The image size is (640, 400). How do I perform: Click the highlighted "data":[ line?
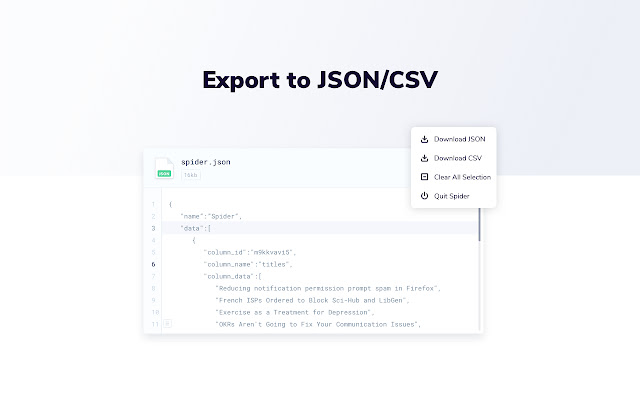(x=320, y=228)
